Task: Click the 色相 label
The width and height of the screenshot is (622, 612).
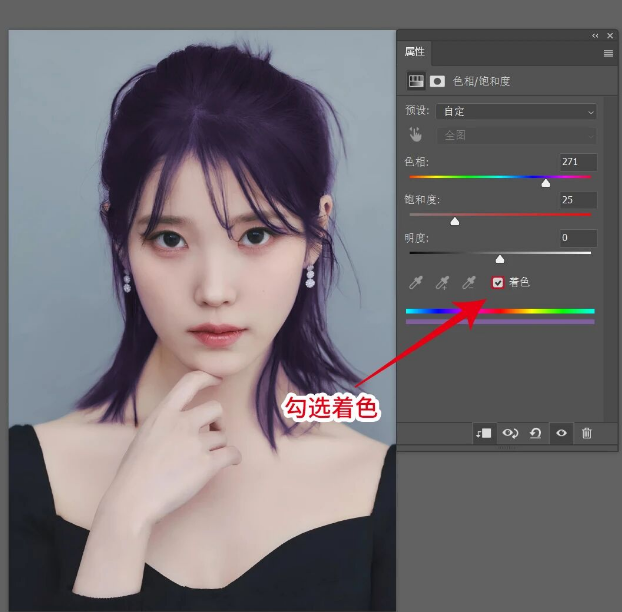Action: click(x=417, y=162)
